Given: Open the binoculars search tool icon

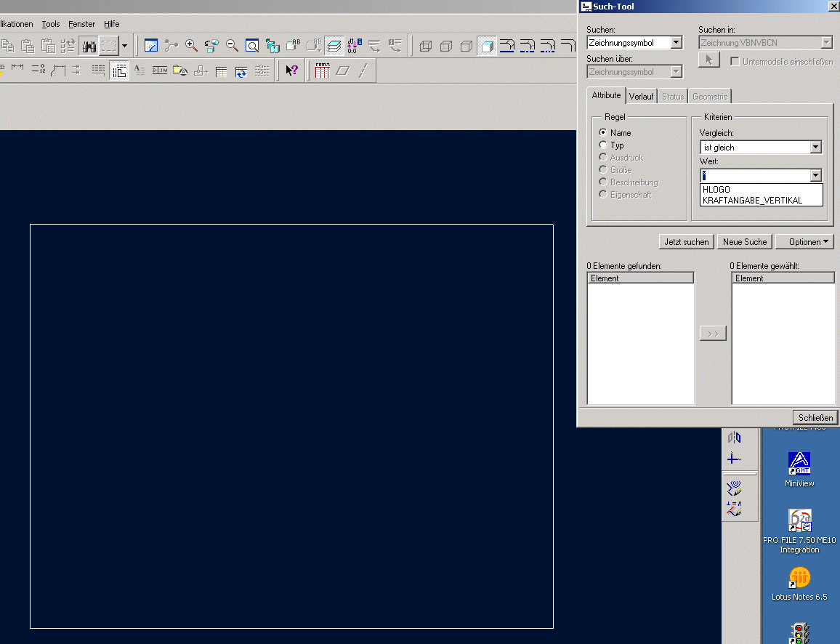Looking at the screenshot, I should click(x=89, y=46).
